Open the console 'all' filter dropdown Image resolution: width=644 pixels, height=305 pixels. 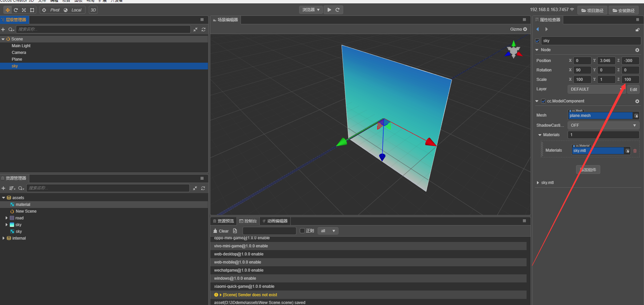pos(328,231)
